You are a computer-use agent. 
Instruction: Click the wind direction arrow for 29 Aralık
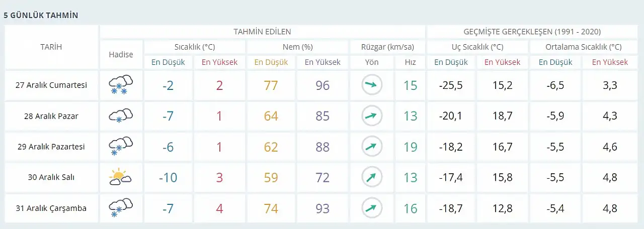[372, 147]
